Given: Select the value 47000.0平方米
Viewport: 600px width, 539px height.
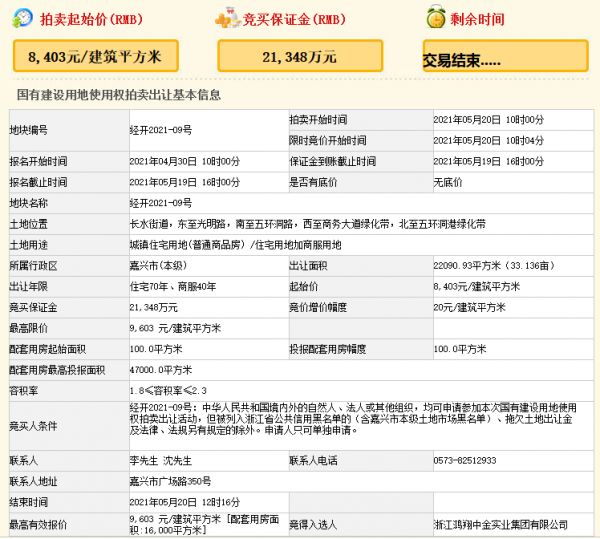Looking at the screenshot, I should point(161,370).
